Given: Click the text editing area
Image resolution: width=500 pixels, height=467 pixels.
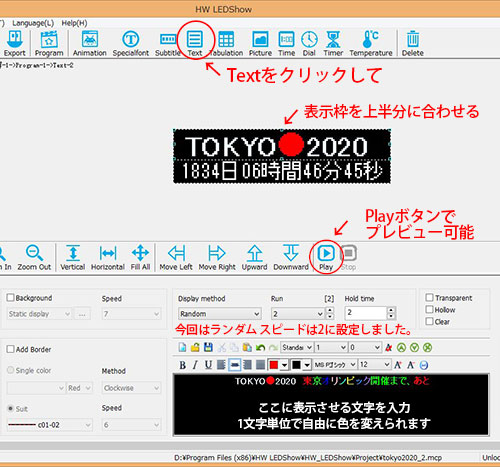Looking at the screenshot, I should click(x=331, y=404).
